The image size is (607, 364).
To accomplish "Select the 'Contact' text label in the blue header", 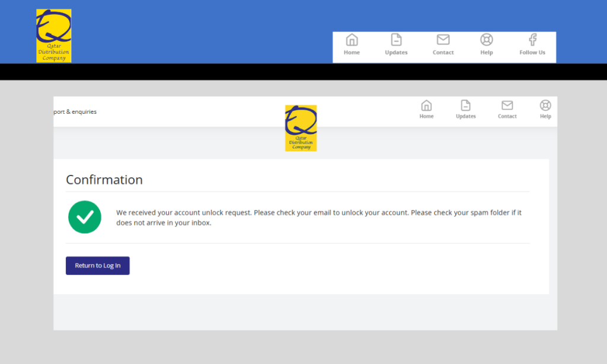I will point(443,53).
